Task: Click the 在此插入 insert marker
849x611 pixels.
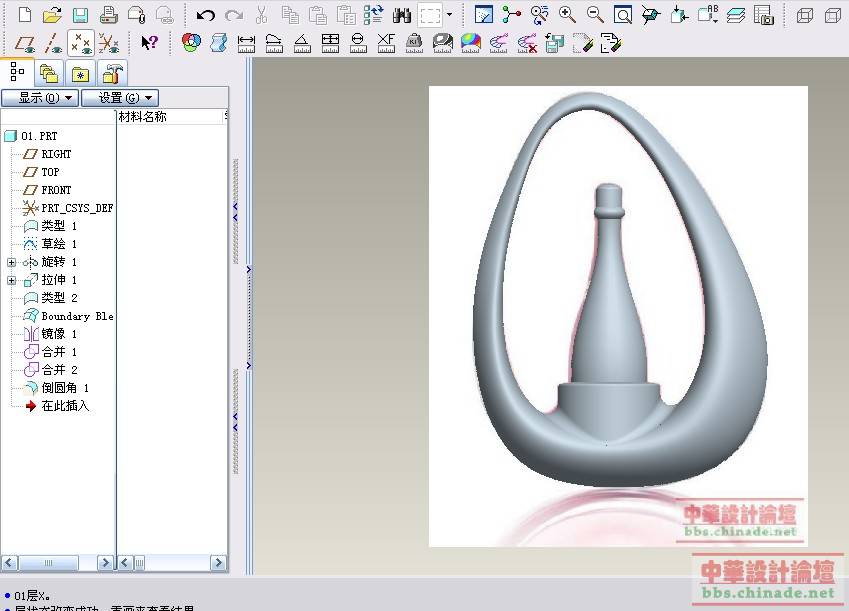Action: pyautogui.click(x=56, y=406)
